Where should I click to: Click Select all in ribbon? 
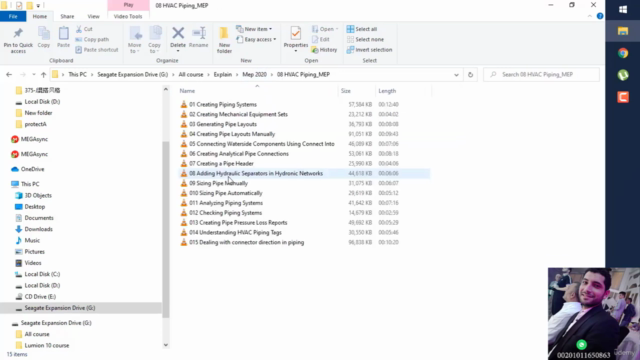362,29
